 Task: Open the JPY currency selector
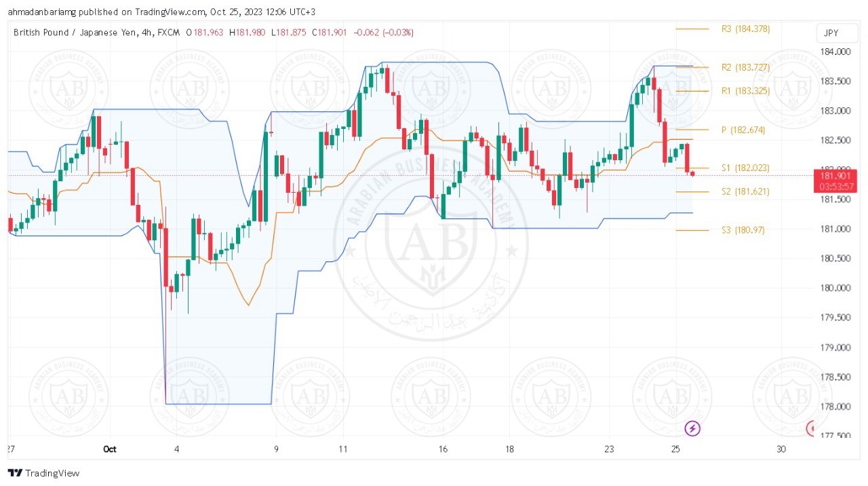click(831, 33)
